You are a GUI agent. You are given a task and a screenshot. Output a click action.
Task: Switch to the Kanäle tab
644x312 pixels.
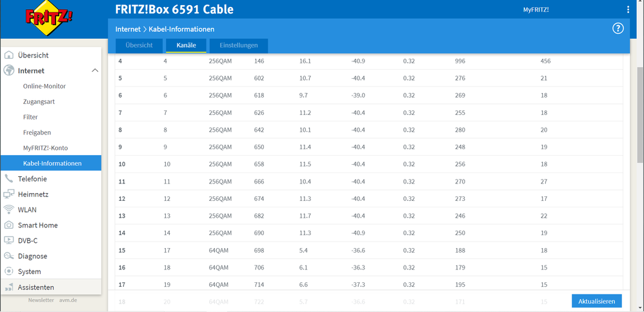pos(186,46)
